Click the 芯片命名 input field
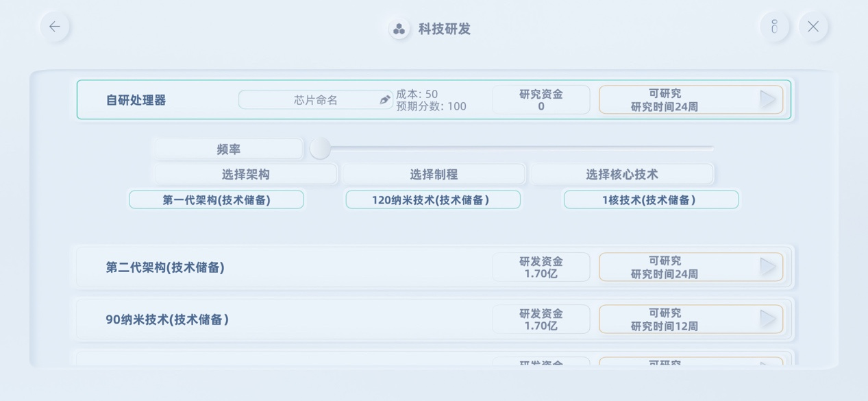The width and height of the screenshot is (868, 401). point(316,100)
